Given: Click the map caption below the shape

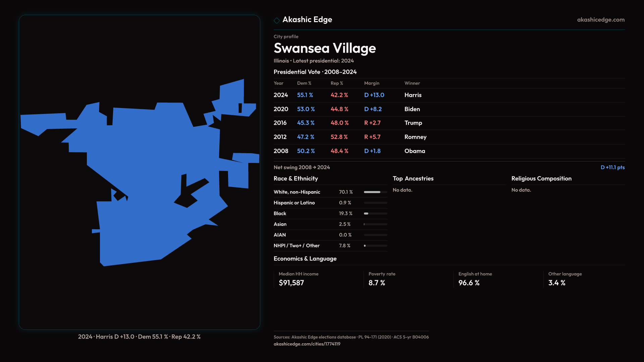Looking at the screenshot, I should click(139, 337).
